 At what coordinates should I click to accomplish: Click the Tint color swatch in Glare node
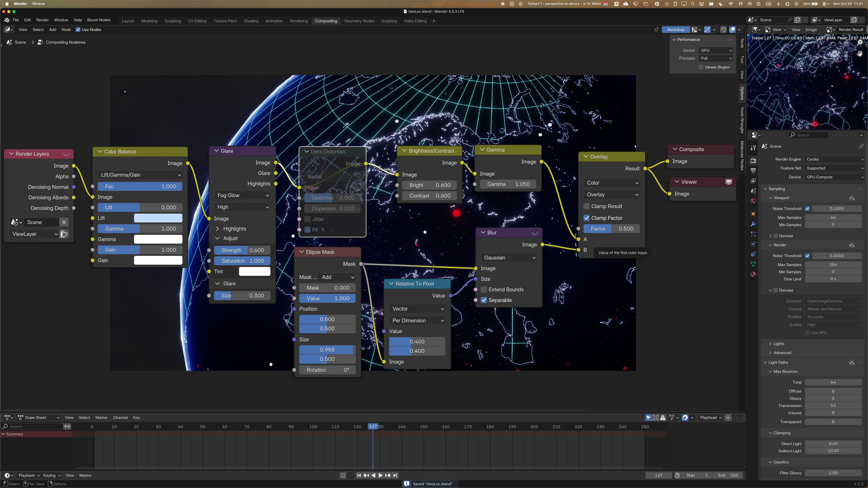click(255, 271)
